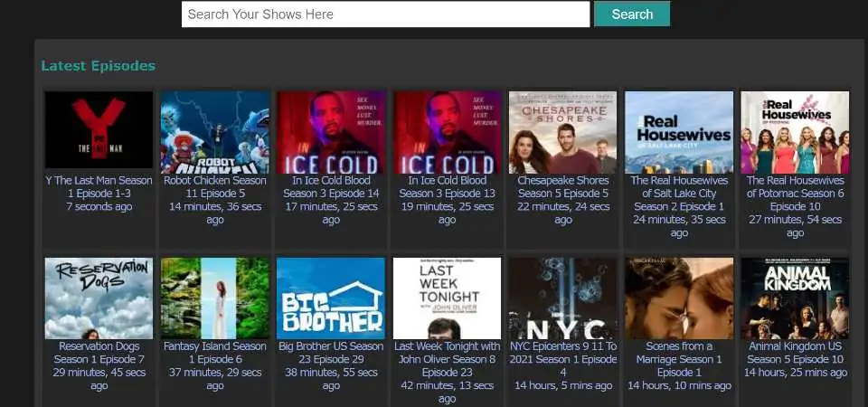Screen dimensions: 868x407
Task: Click the '22 minutes, 24 secs ago' timestamp
Action: coord(563,213)
